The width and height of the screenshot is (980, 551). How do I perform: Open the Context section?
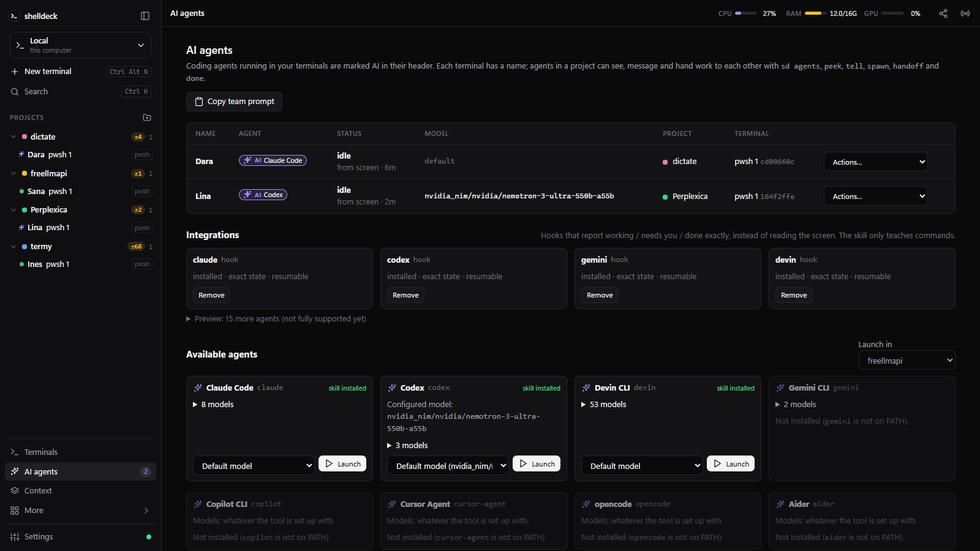[80, 491]
